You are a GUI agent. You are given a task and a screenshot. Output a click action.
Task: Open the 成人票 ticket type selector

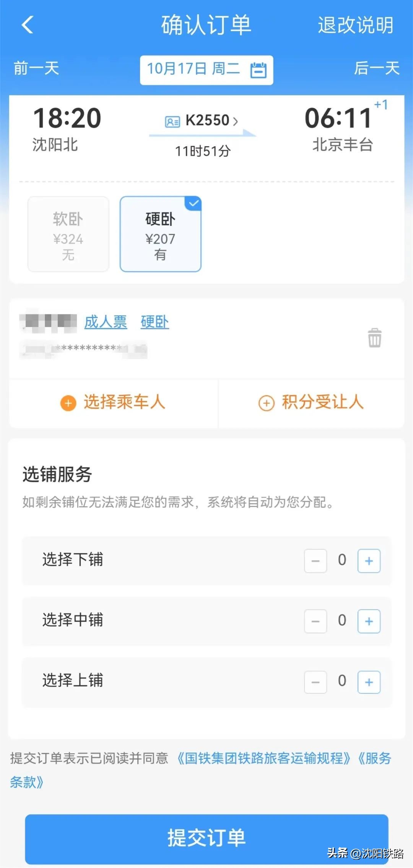point(106,322)
